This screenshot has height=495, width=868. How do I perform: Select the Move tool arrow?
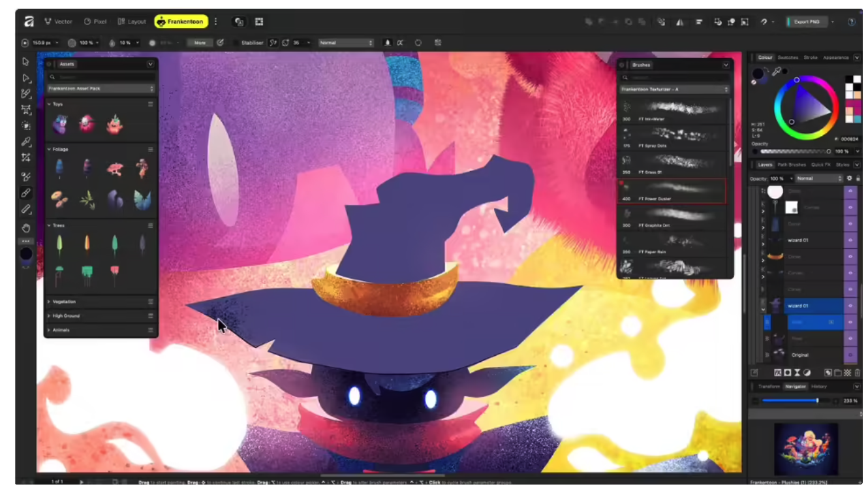[x=26, y=61]
